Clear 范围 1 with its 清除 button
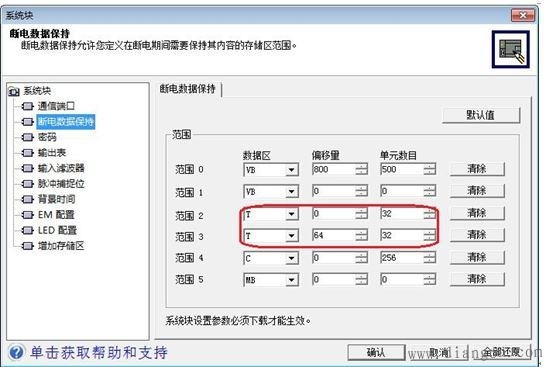Screen dimensions: 548x367 pyautogui.click(x=477, y=191)
